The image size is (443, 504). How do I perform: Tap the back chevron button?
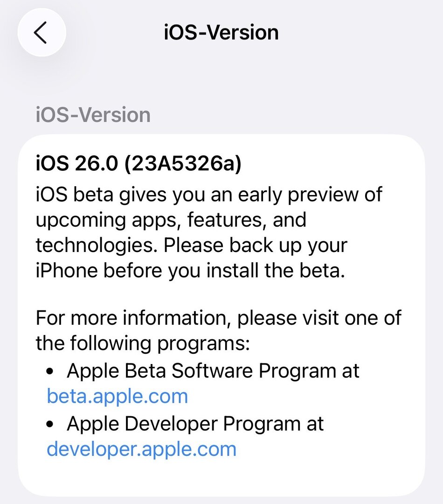tap(42, 33)
